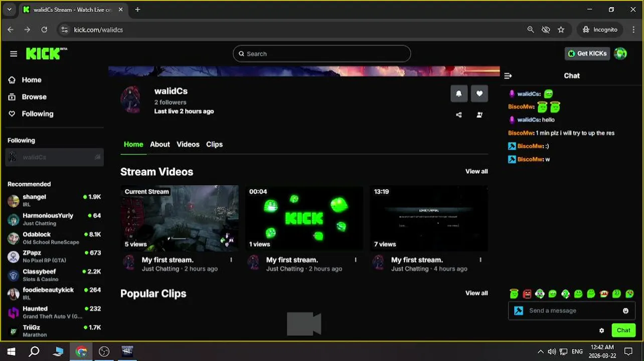644x361 pixels.
Task: Click browser forward arrow
Action: pos(27,30)
